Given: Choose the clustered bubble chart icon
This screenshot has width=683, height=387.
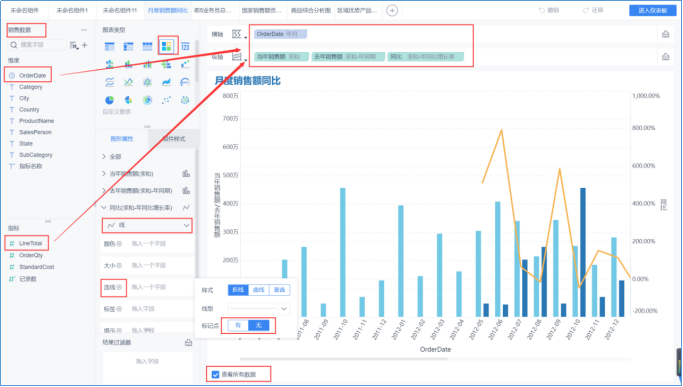Looking at the screenshot, I should [x=185, y=100].
